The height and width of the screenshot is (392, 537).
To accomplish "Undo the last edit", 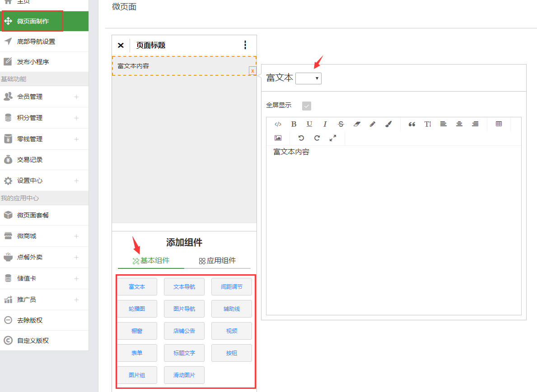I will (x=301, y=138).
